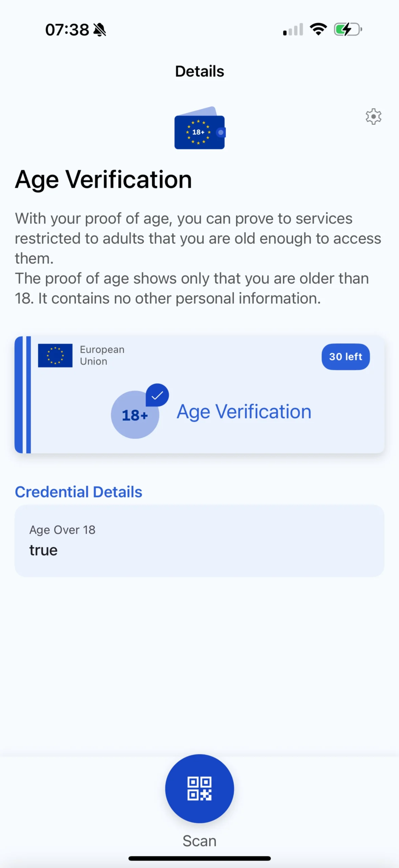
Task: Tap the EU 18+ wallet icon
Action: click(199, 129)
